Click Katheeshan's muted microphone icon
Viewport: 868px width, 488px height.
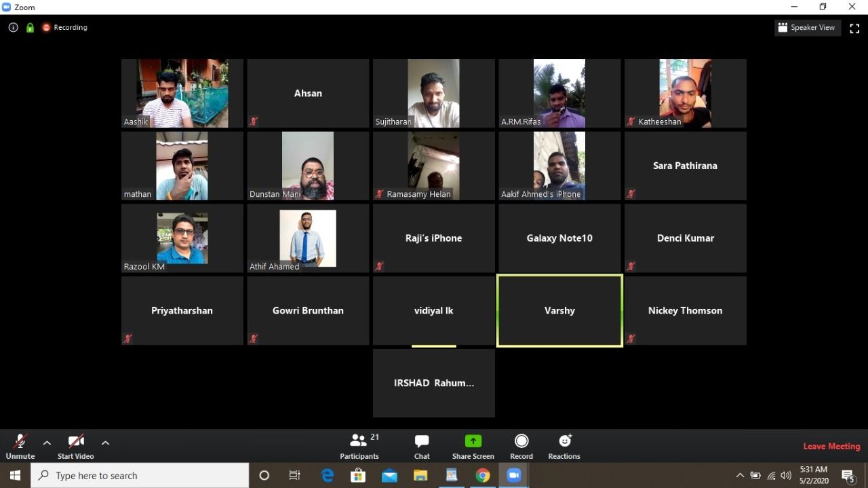pyautogui.click(x=631, y=121)
